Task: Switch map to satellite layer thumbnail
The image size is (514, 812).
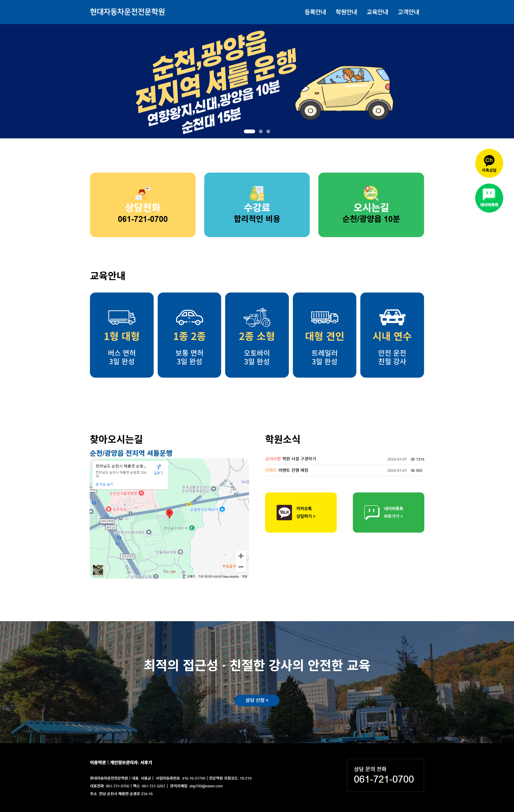Action: tap(98, 570)
